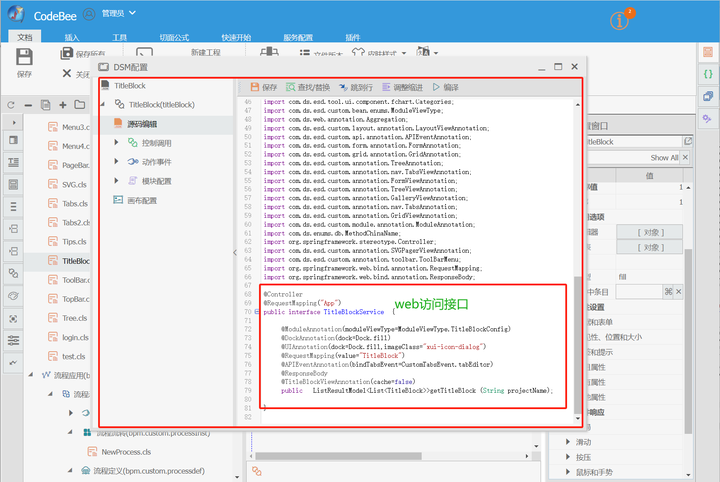The width and height of the screenshot is (720, 482).
Task: Click the code editor vertical scrollbar thumb
Action: (x=577, y=343)
